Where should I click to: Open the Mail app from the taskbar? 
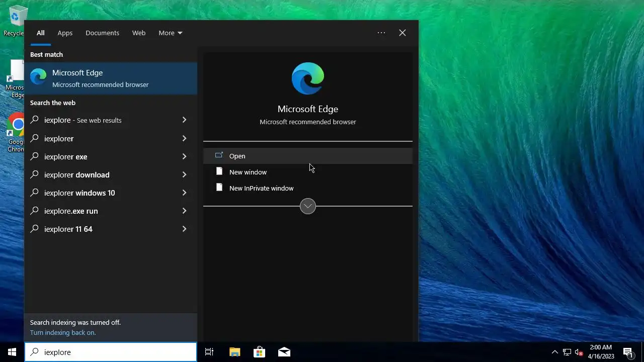click(284, 352)
